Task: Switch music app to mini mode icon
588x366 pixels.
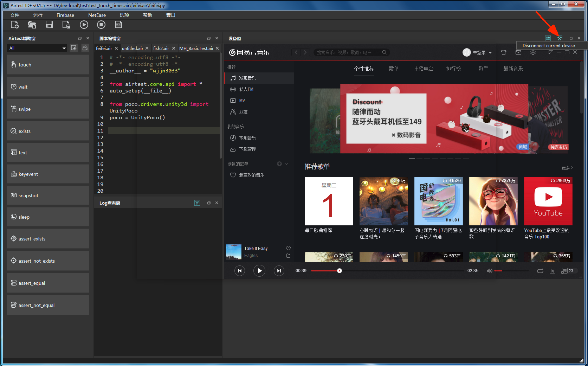Action: tap(551, 52)
